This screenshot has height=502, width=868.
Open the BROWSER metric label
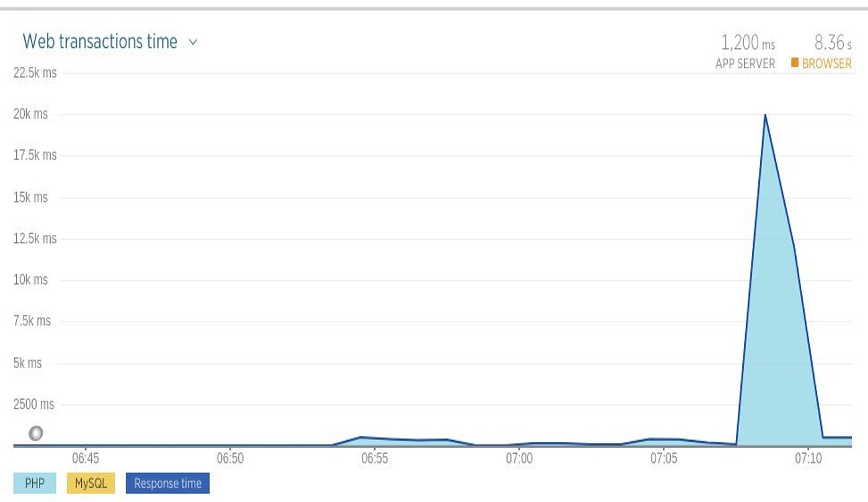pos(826,63)
